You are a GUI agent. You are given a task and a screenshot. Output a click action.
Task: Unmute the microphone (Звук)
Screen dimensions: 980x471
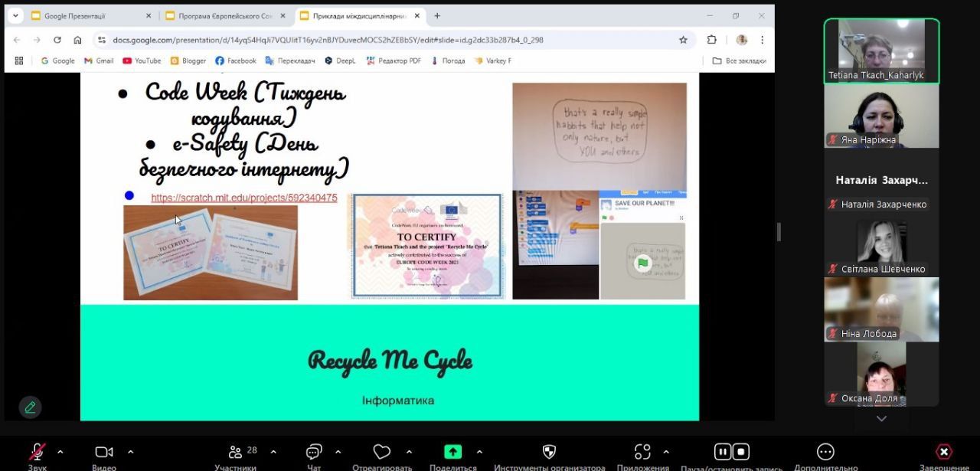pos(37,452)
